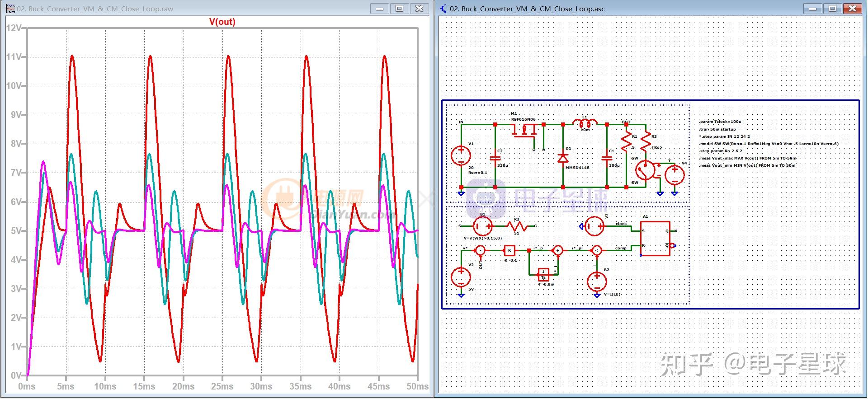Select SR flip-flop A1 block
The image size is (868, 399).
click(655, 239)
